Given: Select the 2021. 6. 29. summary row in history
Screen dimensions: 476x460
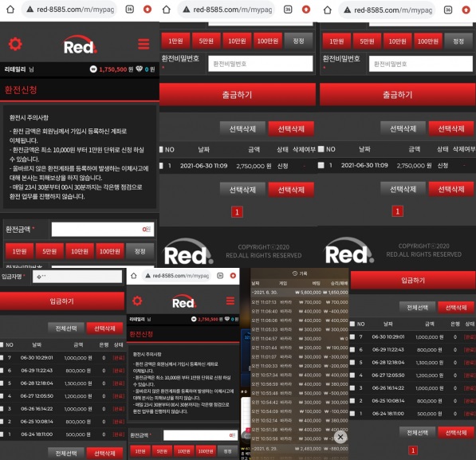Looking at the screenshot, I should [x=300, y=449].
